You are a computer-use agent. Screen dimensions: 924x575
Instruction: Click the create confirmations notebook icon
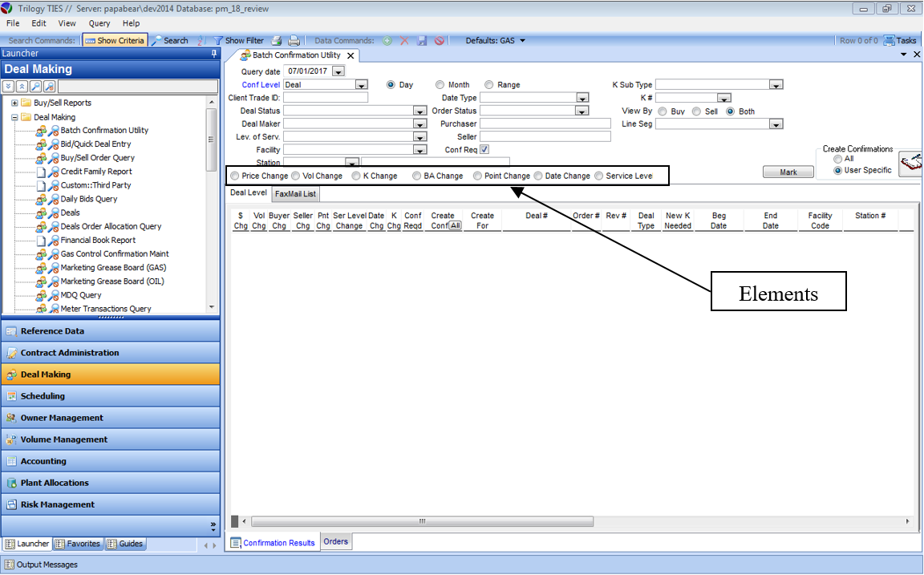coord(910,164)
